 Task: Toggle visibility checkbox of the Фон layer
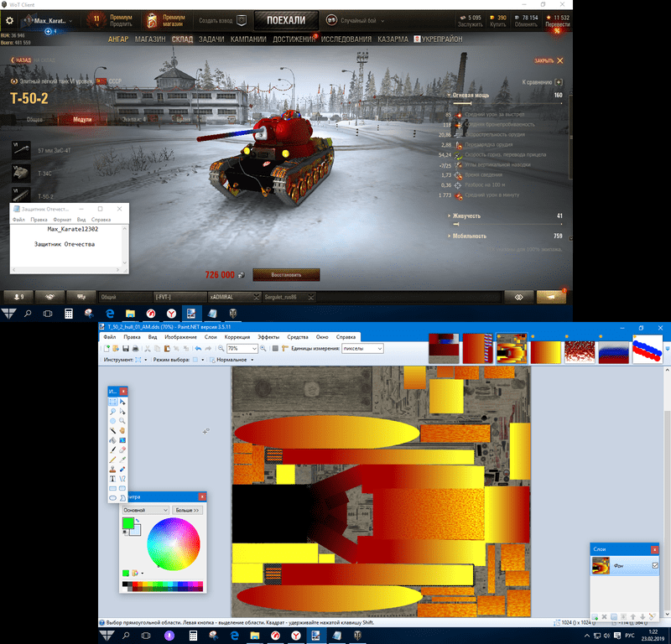[655, 566]
